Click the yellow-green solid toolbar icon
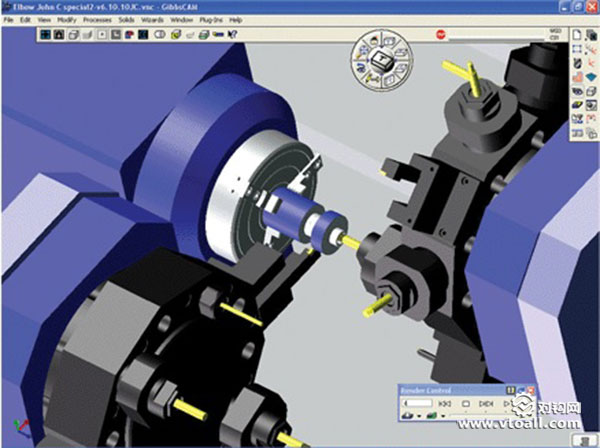Image resolution: width=600 pixels, height=448 pixels. click(176, 35)
